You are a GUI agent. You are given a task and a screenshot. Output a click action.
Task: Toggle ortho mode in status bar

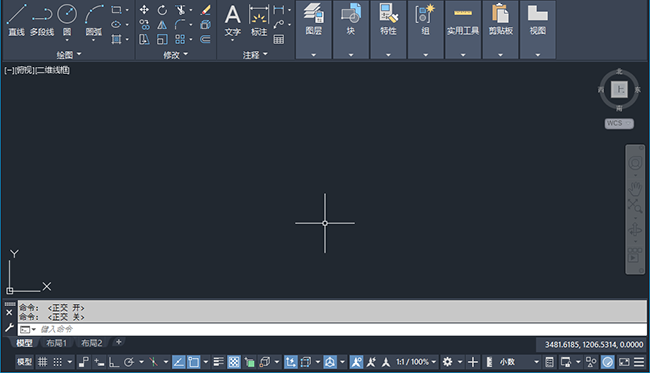(114, 362)
